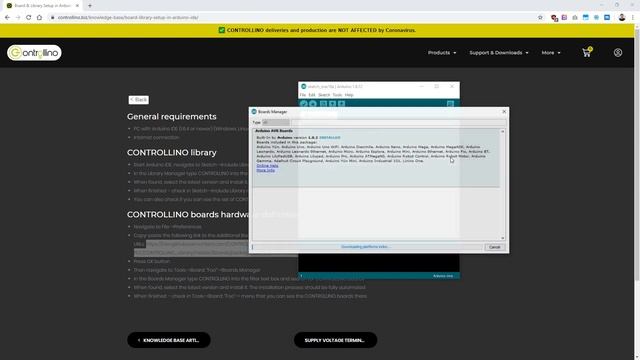Image resolution: width=640 pixels, height=360 pixels.
Task: Open the More info link in Boards Manager
Action: (266, 170)
